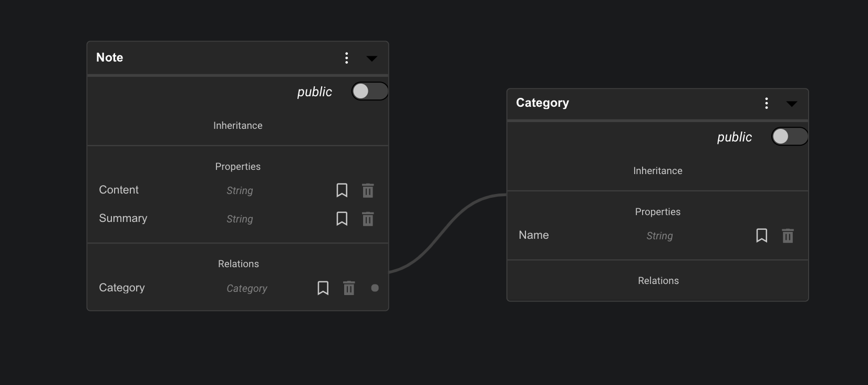
Task: Delete the Summary property
Action: [x=368, y=219]
